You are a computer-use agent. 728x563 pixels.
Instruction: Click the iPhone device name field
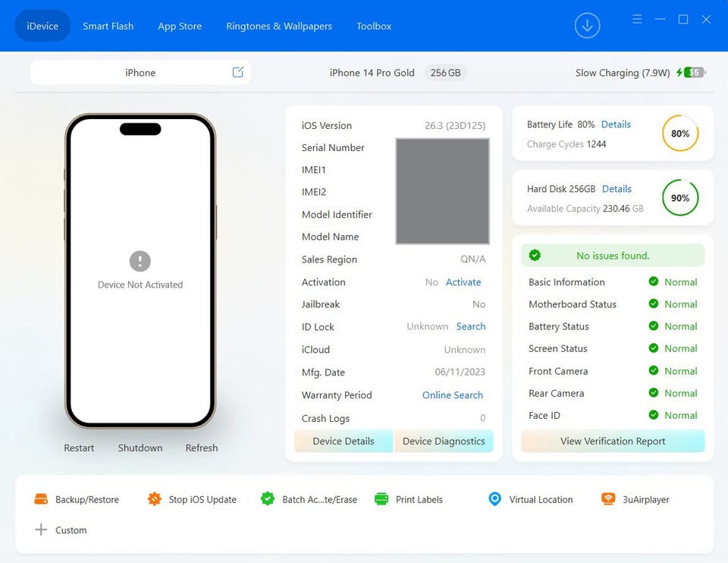click(140, 73)
